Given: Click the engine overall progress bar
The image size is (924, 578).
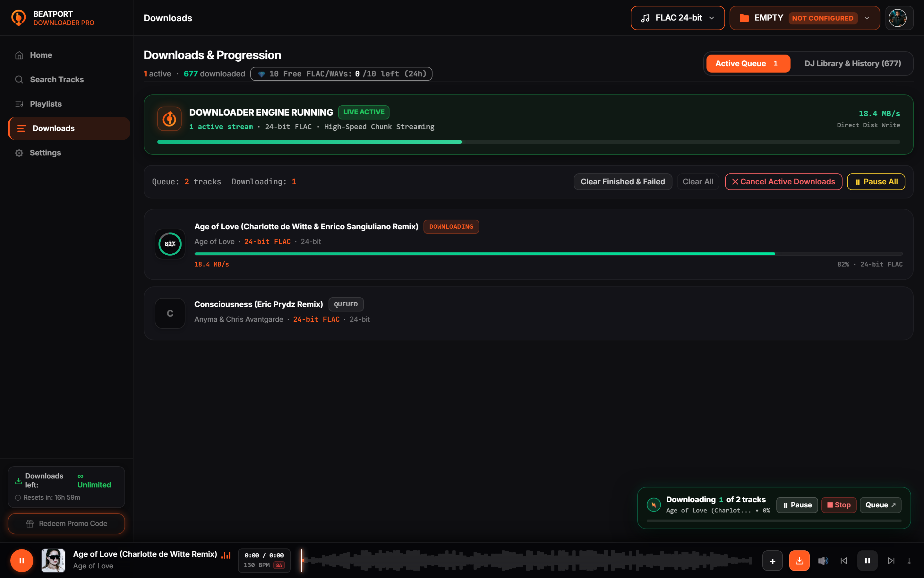Looking at the screenshot, I should point(528,142).
